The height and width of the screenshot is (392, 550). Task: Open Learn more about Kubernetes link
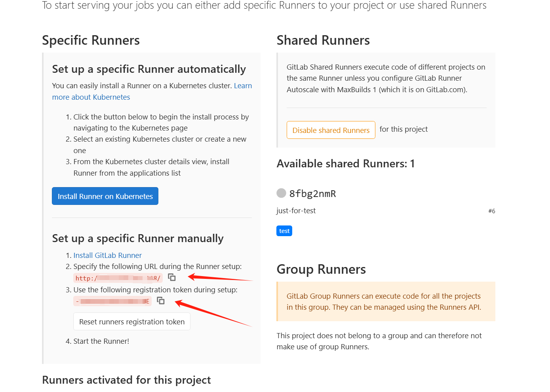(152, 91)
